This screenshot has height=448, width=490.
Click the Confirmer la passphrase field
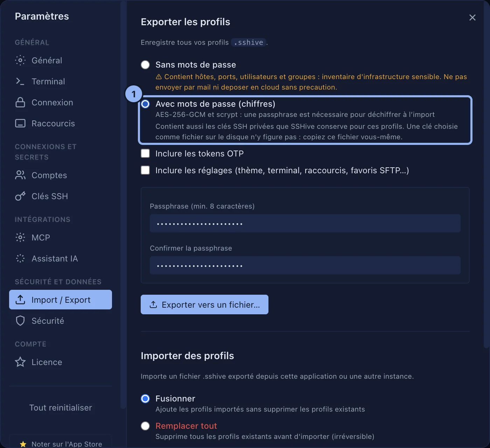(305, 265)
